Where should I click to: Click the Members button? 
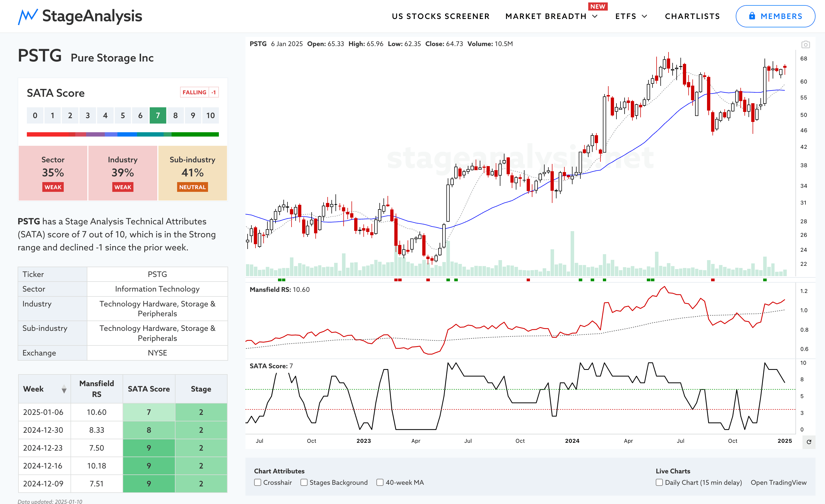coord(775,16)
